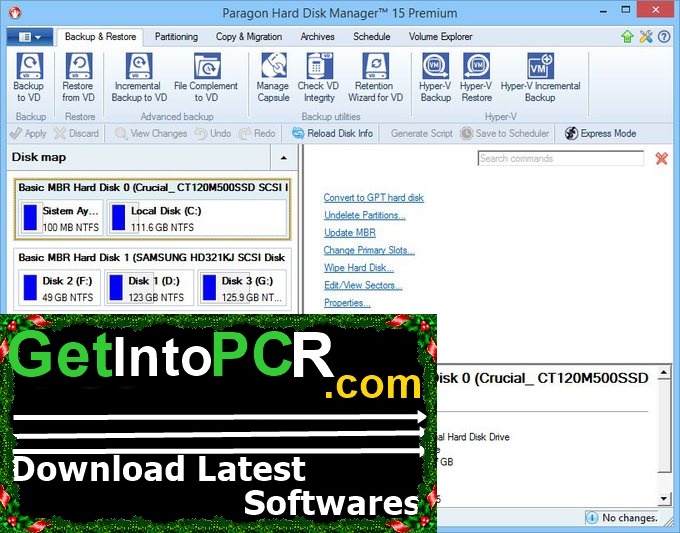
Task: Click Convert to GPT hard disk link
Action: pos(373,198)
